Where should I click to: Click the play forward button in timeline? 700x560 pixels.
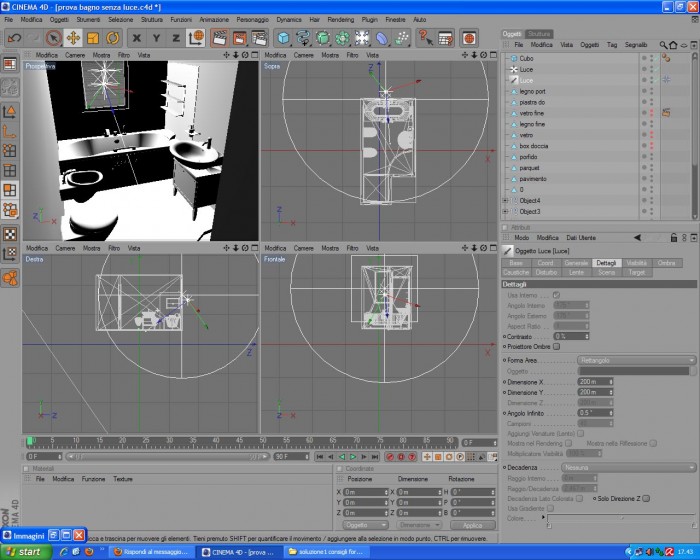tap(353, 456)
